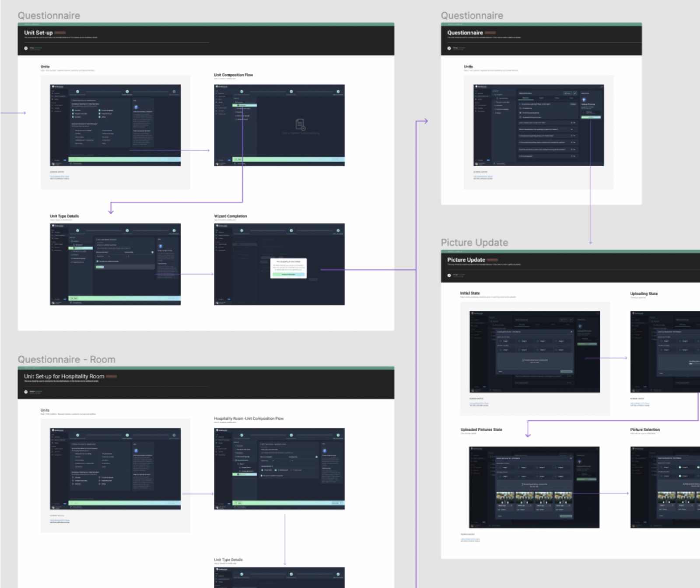The image size is (700, 588).
Task: Open the screen-notes link under Uploaded Pictures State
Action: [470, 539]
